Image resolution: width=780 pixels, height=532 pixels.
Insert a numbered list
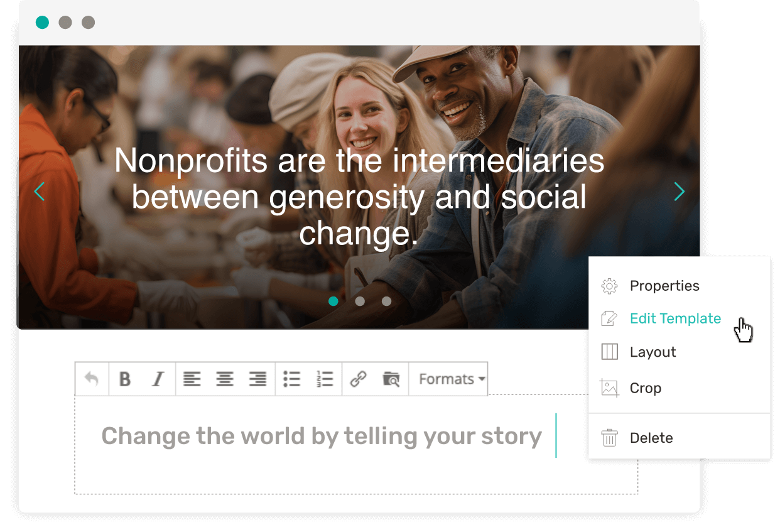point(325,379)
